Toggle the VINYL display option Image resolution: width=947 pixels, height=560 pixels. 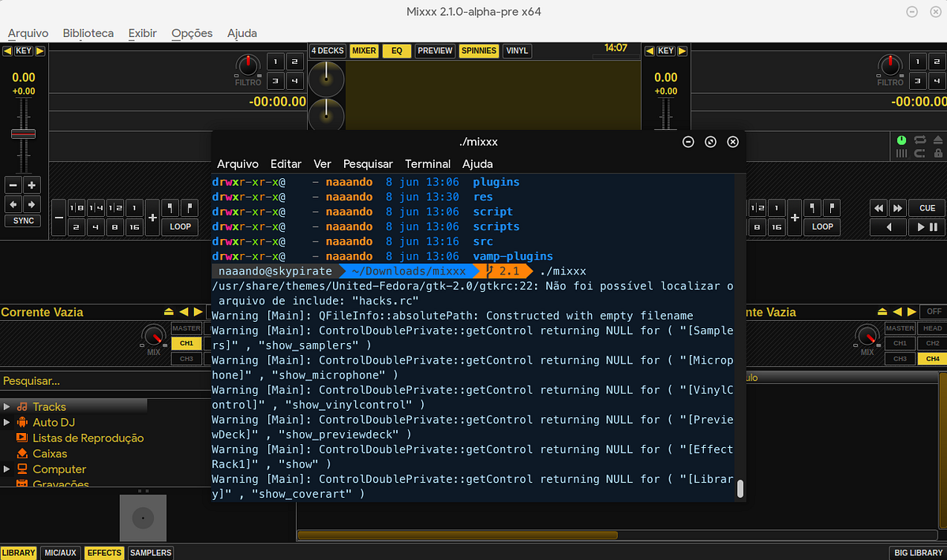tap(517, 50)
